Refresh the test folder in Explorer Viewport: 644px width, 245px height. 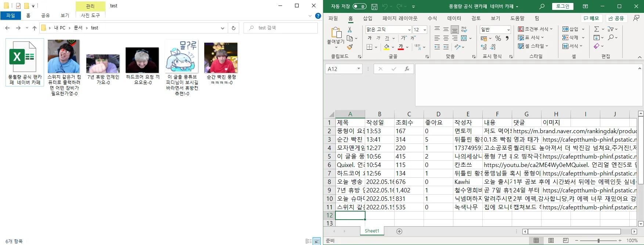(x=233, y=28)
